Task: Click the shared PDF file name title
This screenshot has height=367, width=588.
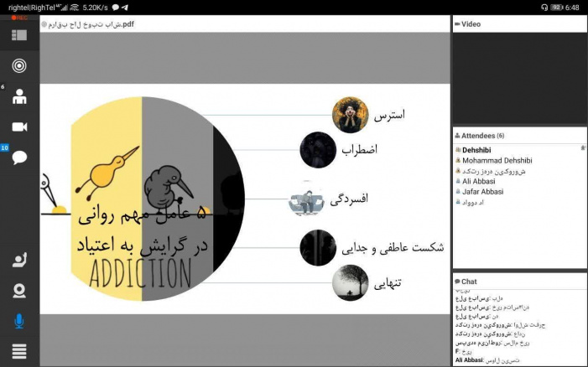Action: (91, 24)
